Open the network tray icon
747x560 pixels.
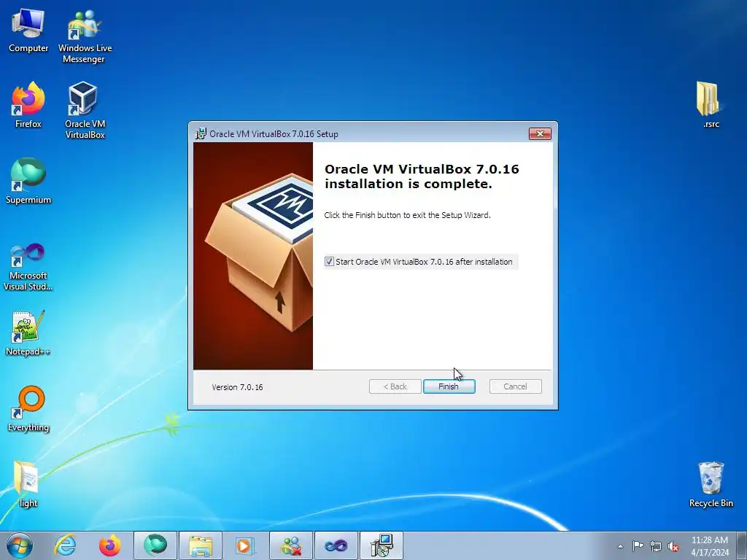656,546
